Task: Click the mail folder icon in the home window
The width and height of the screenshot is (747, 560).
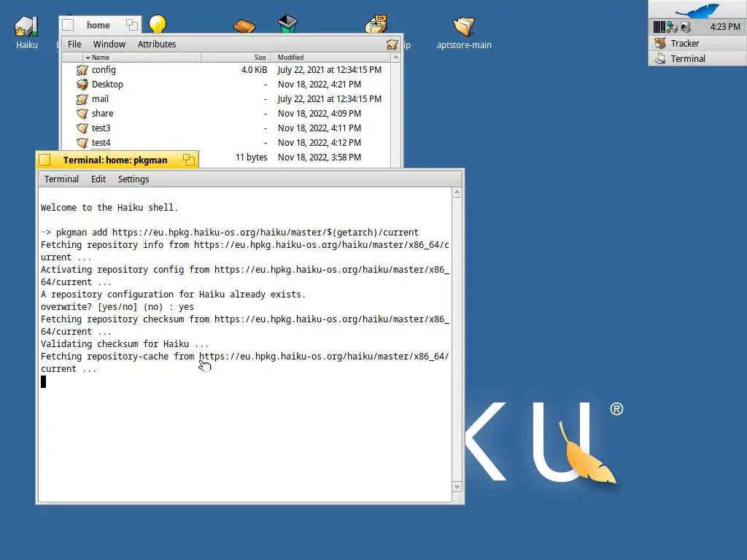Action: click(x=82, y=99)
